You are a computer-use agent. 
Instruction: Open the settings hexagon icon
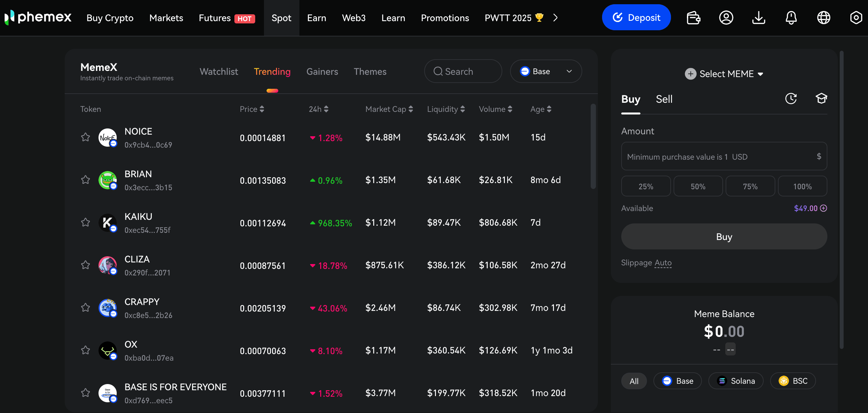coord(856,18)
